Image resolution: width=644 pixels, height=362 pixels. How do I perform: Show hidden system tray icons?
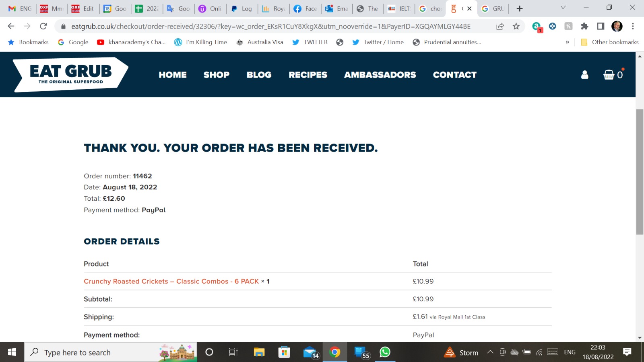point(490,352)
